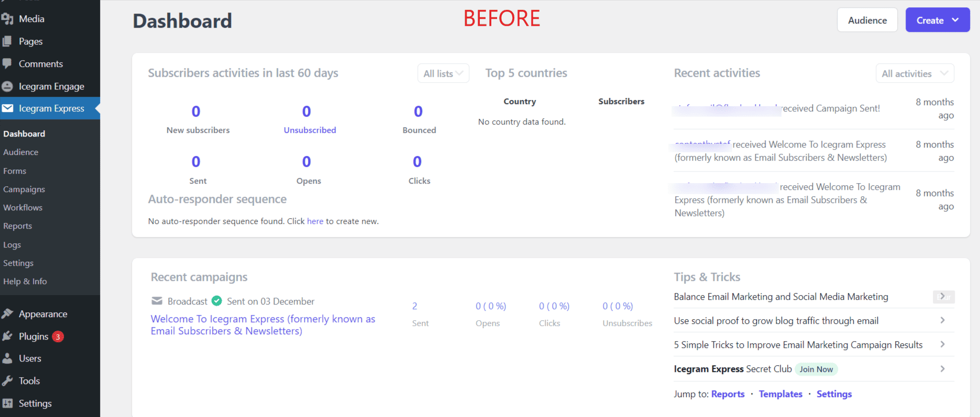Click the Appearance paintbrush icon

pos(7,314)
